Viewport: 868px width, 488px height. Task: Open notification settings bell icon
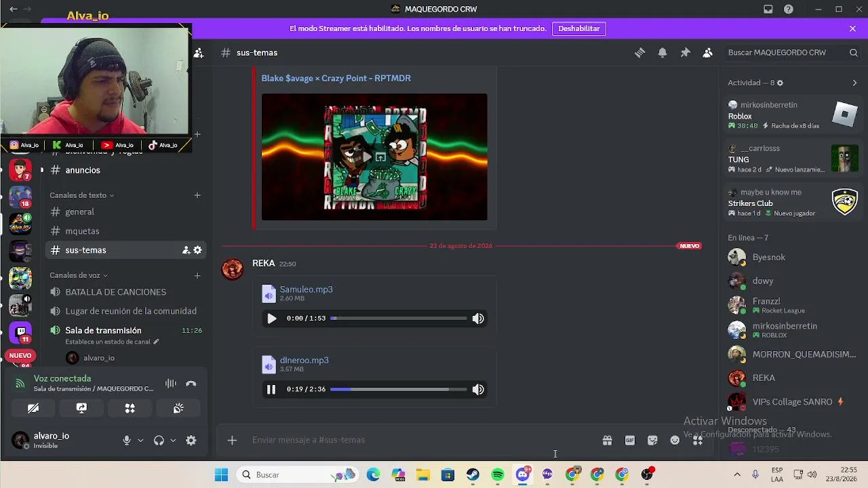tap(663, 53)
